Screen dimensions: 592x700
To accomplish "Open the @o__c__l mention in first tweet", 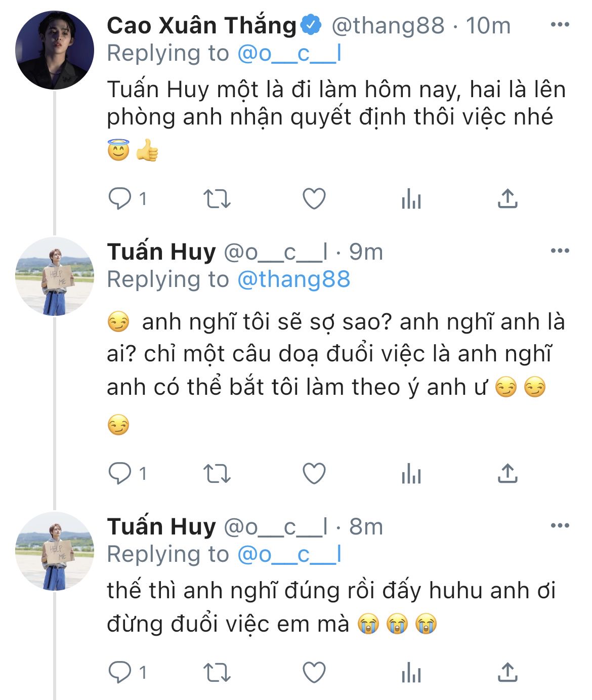I will point(289,54).
